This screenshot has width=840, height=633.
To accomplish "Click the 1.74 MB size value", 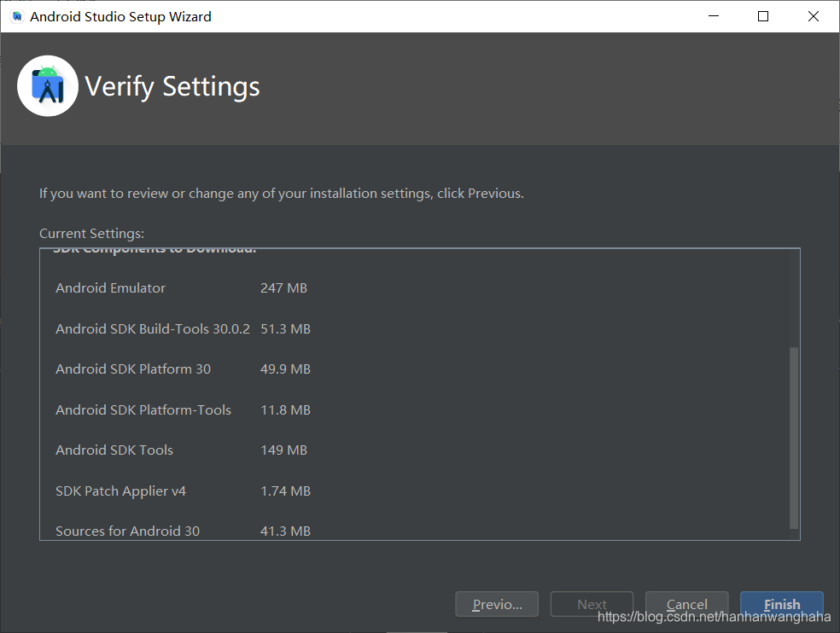I will coord(285,491).
